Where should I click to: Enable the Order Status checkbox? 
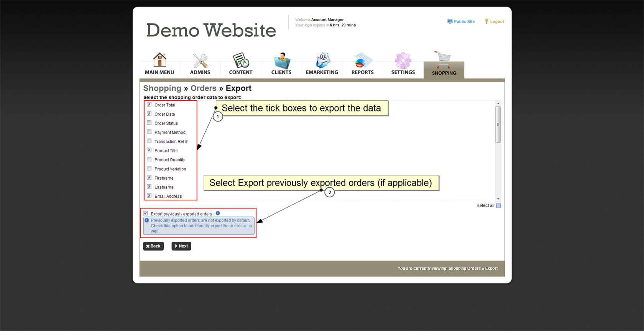[x=149, y=123]
